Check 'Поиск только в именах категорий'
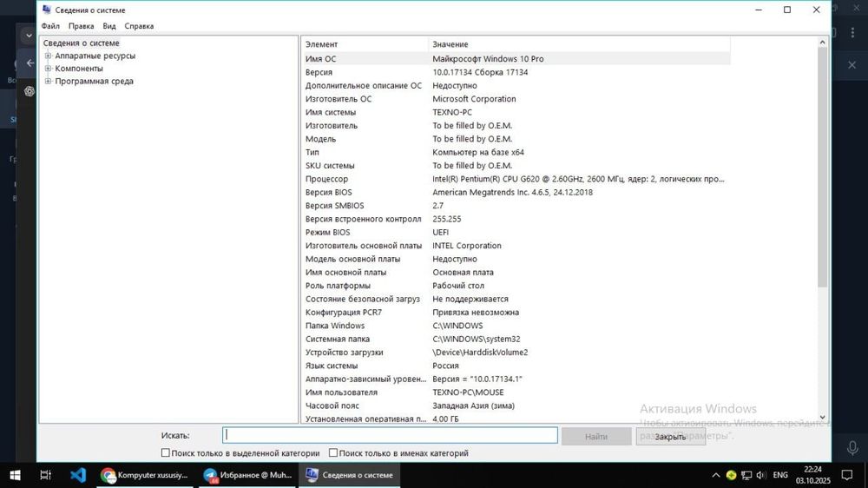Viewport: 868px width, 488px height. pyautogui.click(x=333, y=452)
